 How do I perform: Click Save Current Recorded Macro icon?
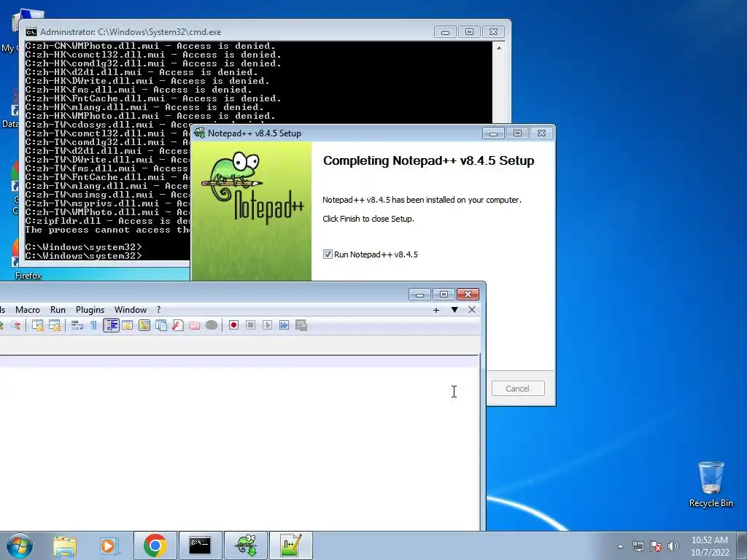pos(301,325)
